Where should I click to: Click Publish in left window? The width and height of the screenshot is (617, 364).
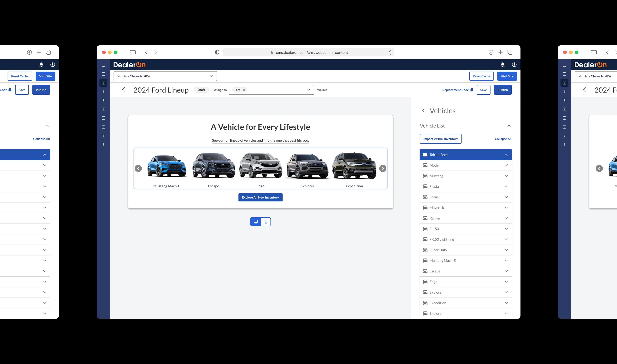[x=41, y=90]
